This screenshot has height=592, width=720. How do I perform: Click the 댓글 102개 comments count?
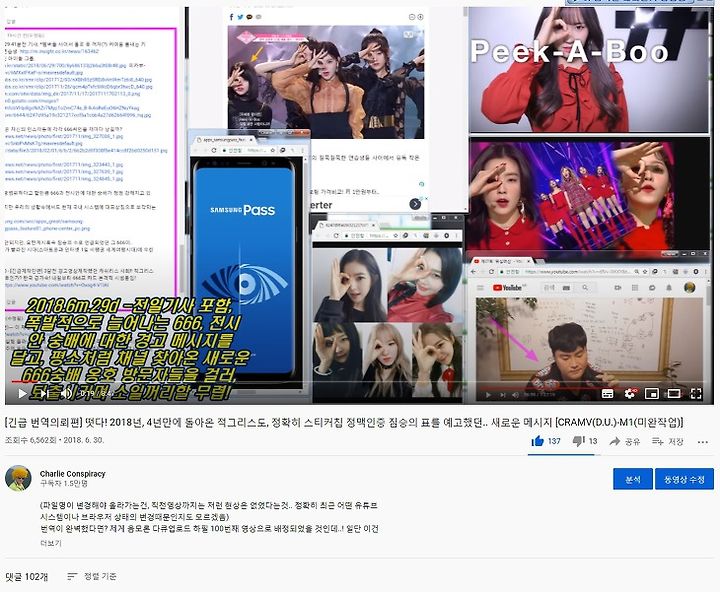click(x=27, y=576)
